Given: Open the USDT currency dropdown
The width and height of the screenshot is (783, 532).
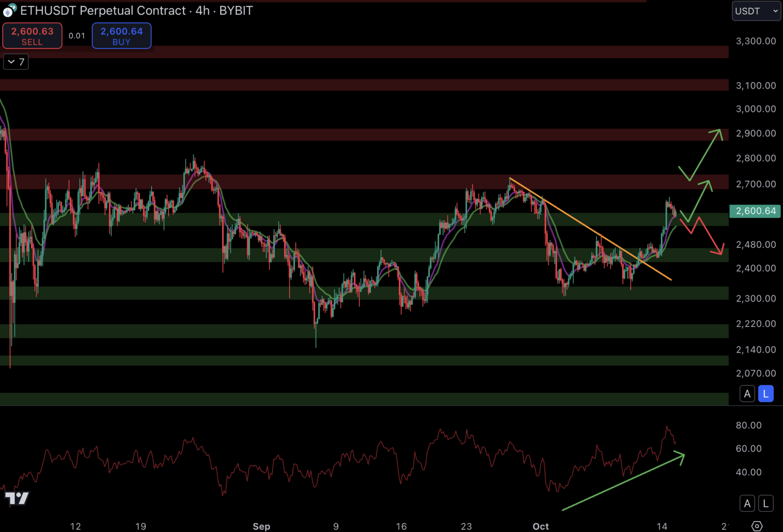Looking at the screenshot, I should (756, 11).
